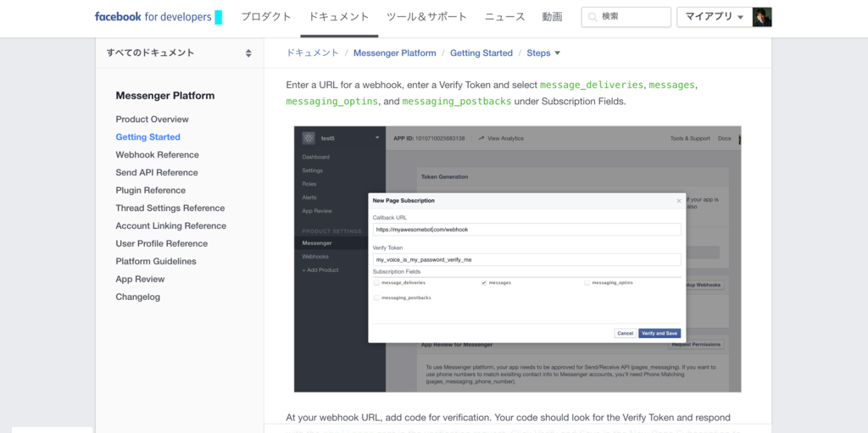Select Webhooks under Product Settings
This screenshot has width=868, height=433.
(x=315, y=257)
